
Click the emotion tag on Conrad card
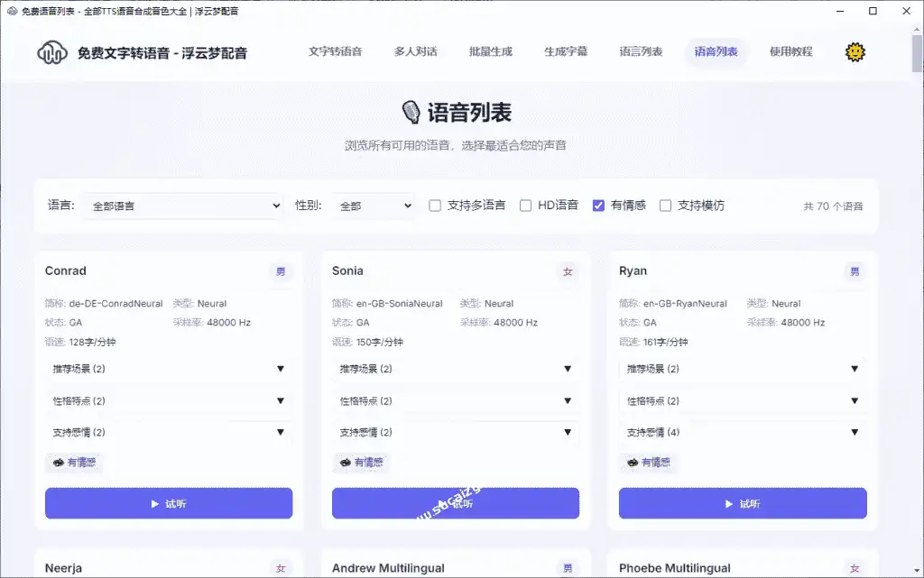pyautogui.click(x=74, y=463)
